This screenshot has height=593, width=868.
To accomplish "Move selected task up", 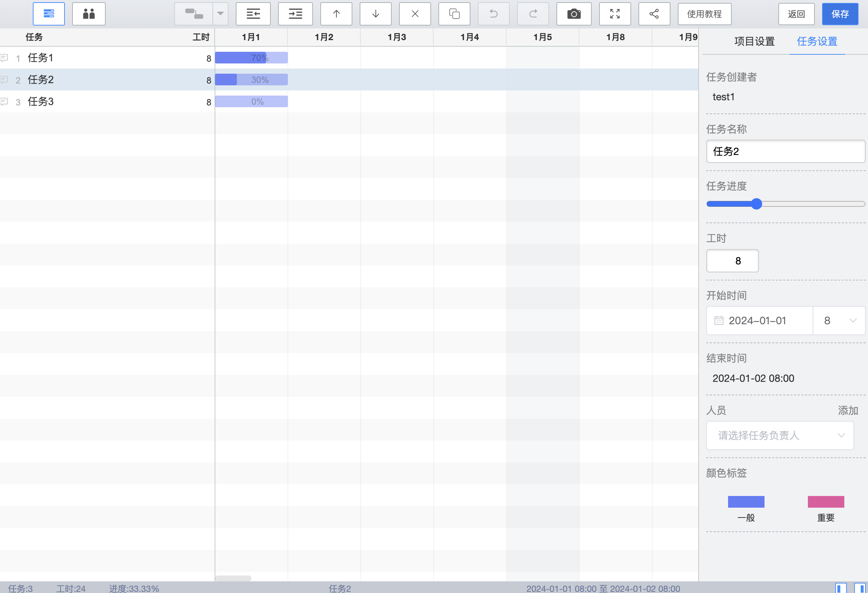I will tap(336, 14).
